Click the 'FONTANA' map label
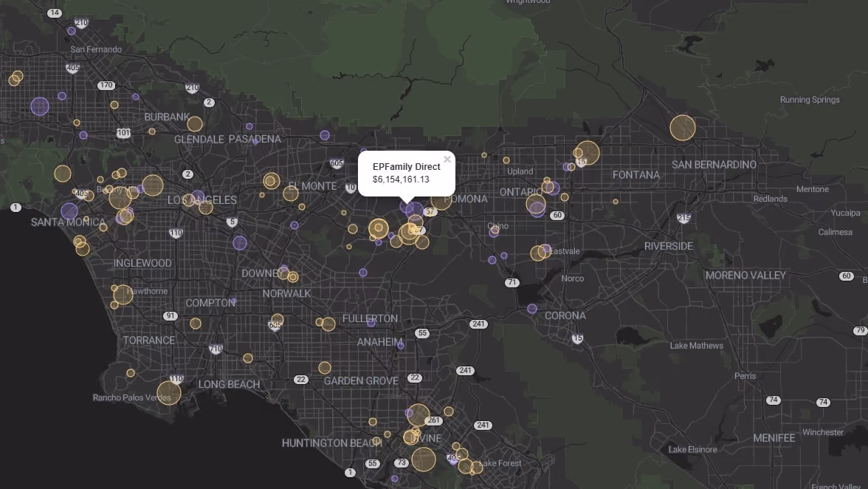 pyautogui.click(x=636, y=175)
